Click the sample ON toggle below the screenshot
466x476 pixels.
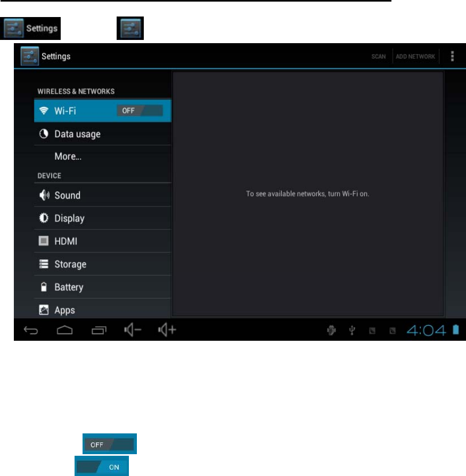tap(102, 466)
